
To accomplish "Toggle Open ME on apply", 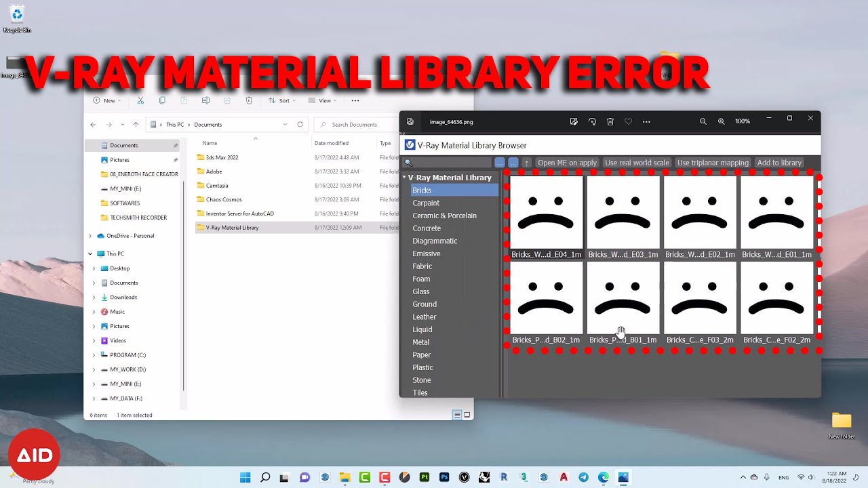I will click(x=567, y=163).
